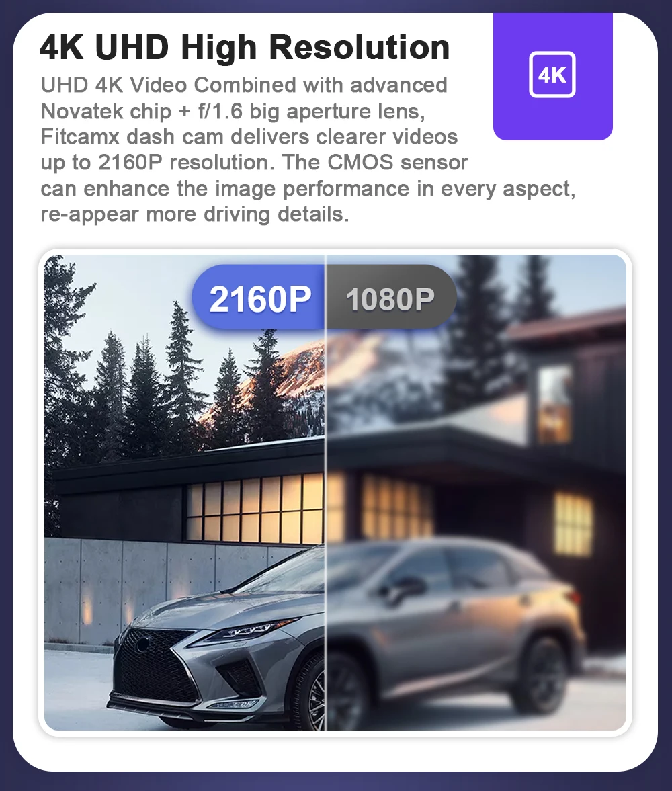Screen dimensions: 672x791
Task: Click the lit window grid on the sharp side
Action: (x=255, y=509)
